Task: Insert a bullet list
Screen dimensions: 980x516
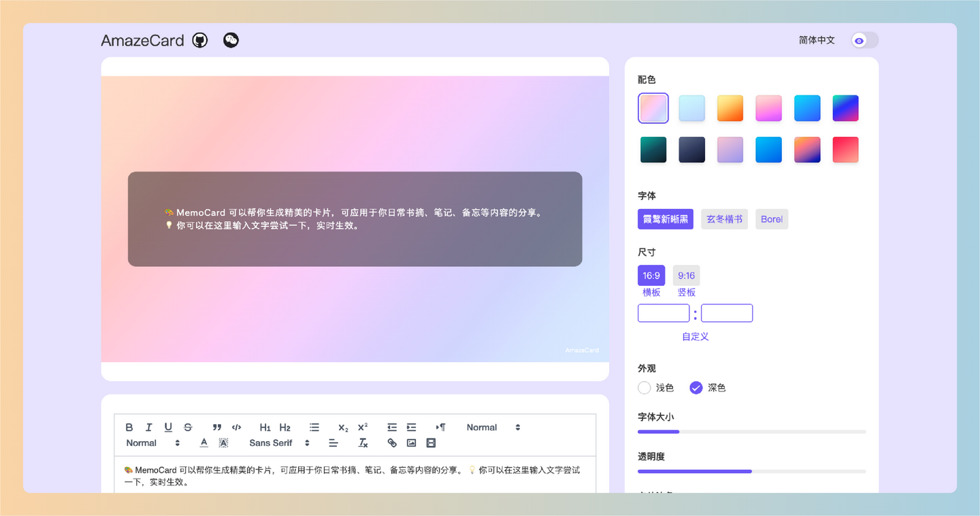Action: [314, 428]
